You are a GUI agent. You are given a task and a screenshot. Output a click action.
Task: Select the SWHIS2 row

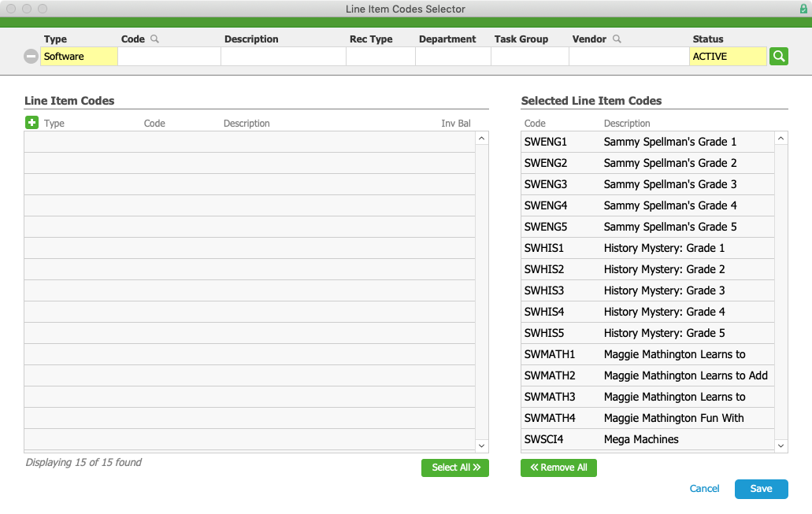click(x=647, y=269)
